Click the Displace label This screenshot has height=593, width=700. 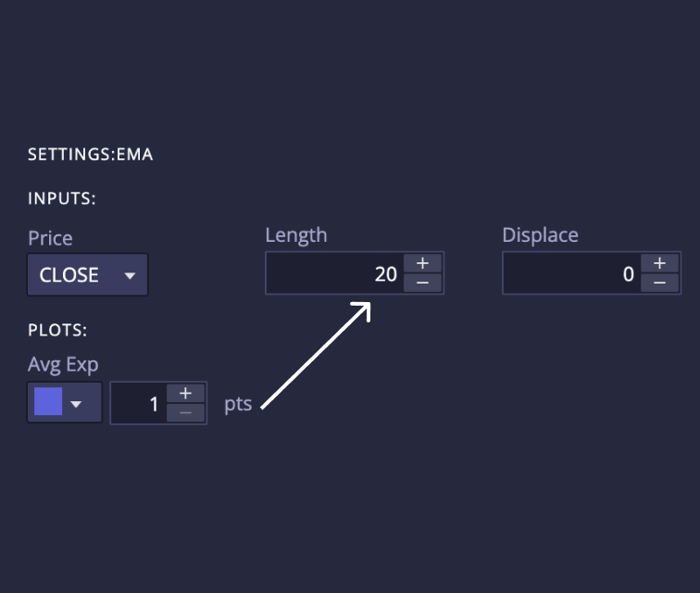click(540, 235)
